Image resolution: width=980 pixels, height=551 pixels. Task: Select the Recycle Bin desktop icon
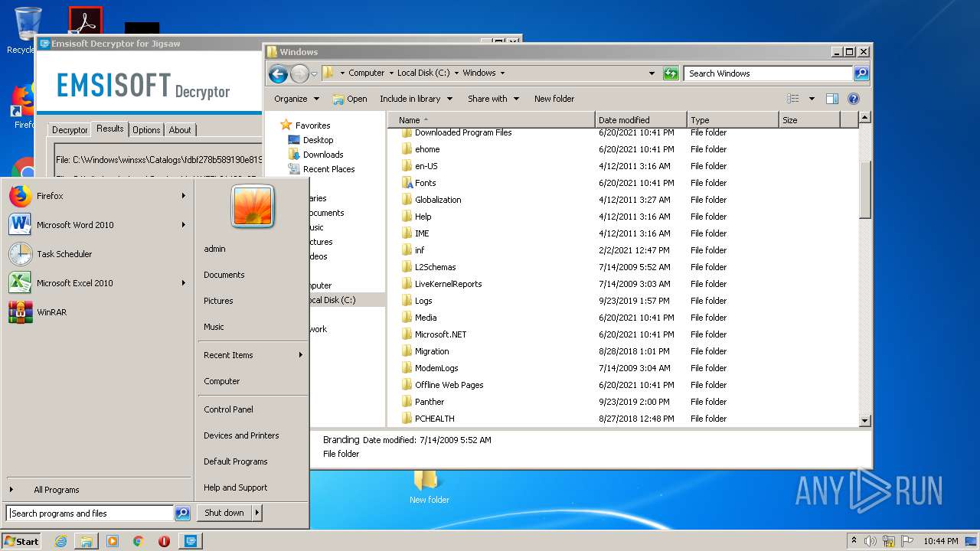[27, 31]
